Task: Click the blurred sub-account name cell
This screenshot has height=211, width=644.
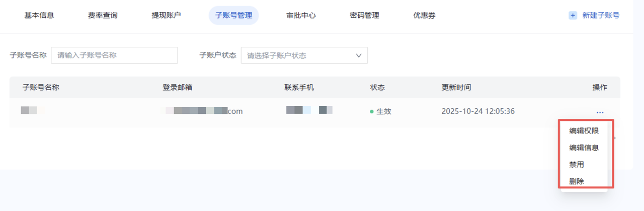Action: [x=32, y=110]
